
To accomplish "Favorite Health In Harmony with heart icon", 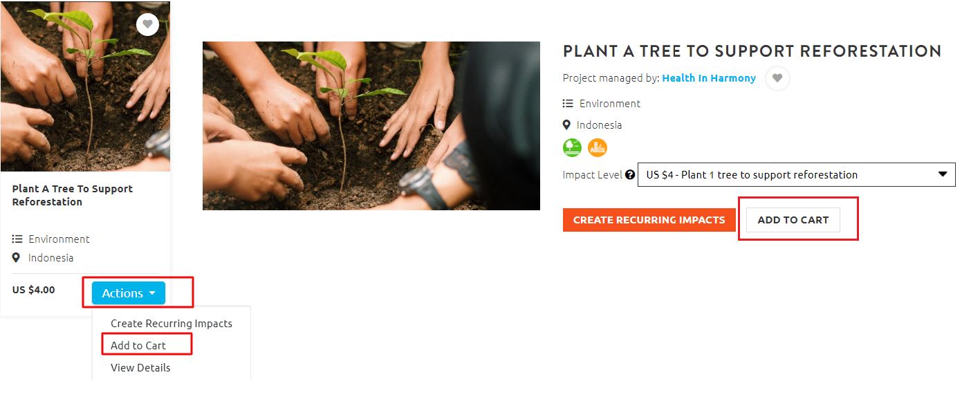I will click(777, 78).
